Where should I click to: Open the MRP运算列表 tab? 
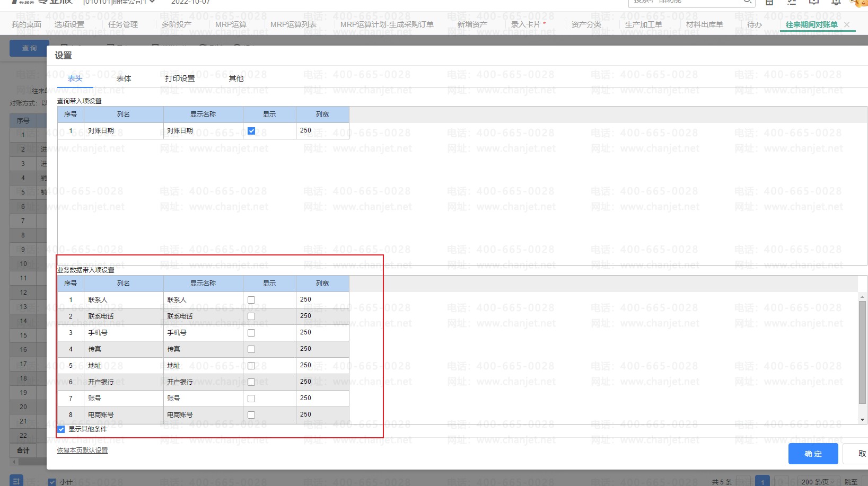(293, 24)
